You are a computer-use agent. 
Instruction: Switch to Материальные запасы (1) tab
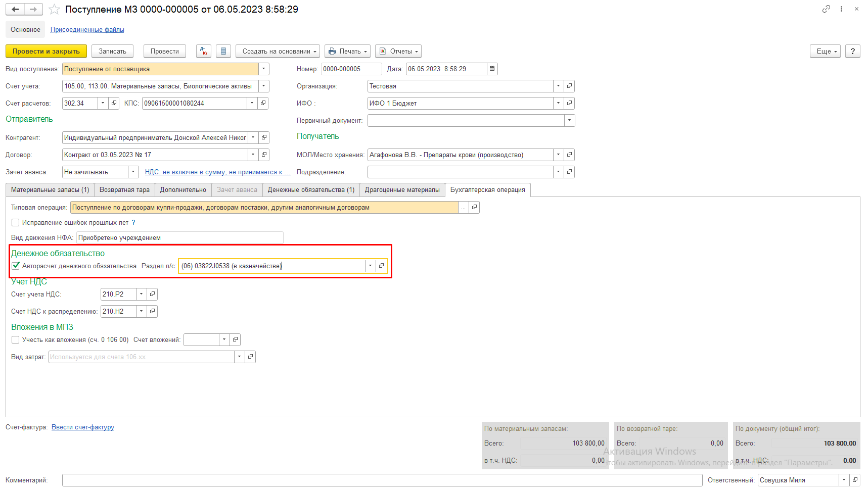tap(50, 190)
